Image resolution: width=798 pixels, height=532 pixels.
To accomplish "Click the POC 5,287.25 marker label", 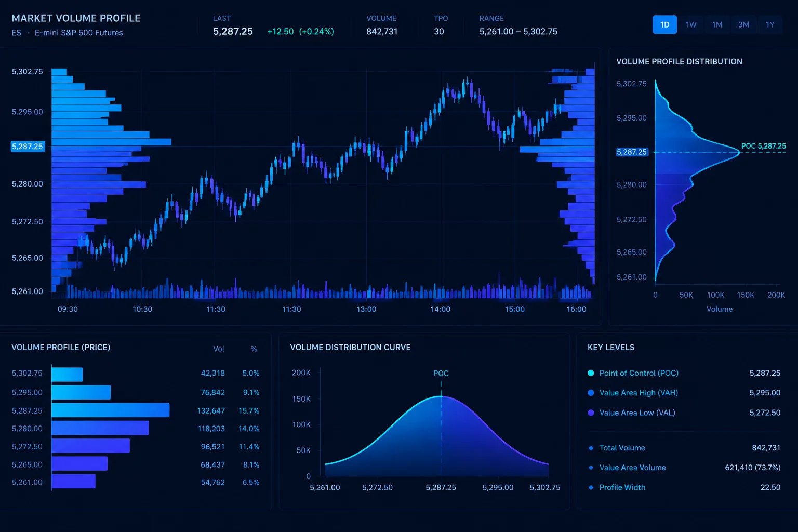I will [763, 146].
